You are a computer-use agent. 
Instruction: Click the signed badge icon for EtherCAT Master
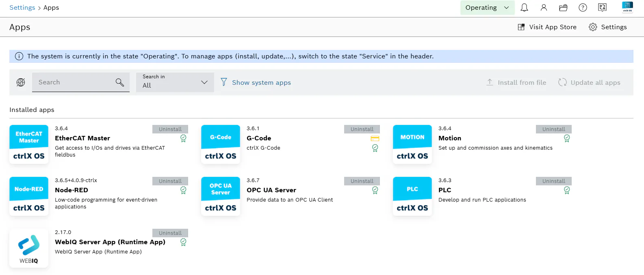(183, 138)
